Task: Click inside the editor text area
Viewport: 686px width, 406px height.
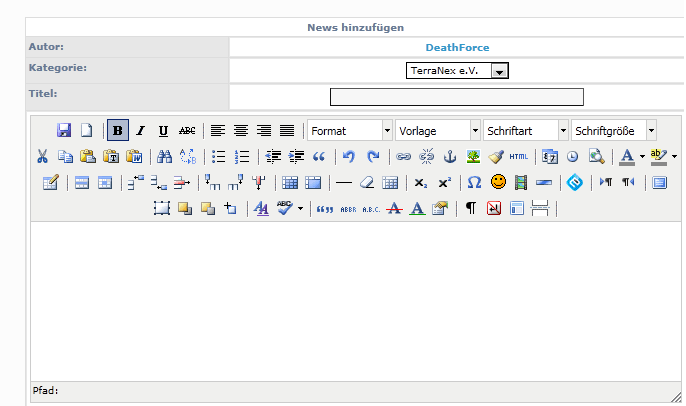Action: pyautogui.click(x=356, y=301)
